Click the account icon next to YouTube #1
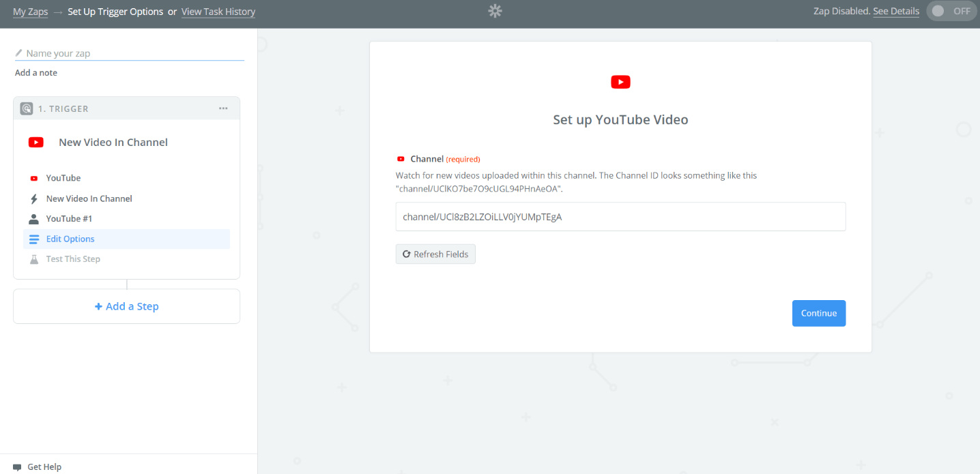Image resolution: width=980 pixels, height=474 pixels. [x=34, y=218]
